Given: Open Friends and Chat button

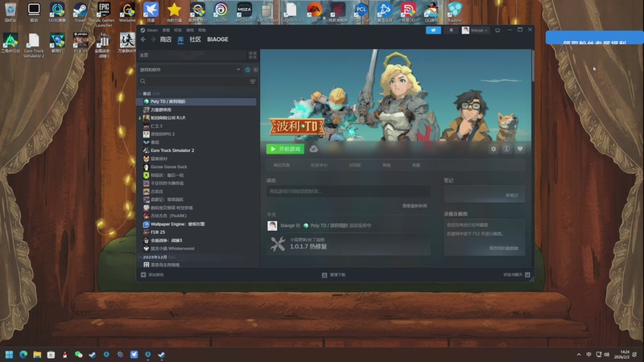Looking at the screenshot, I should (x=517, y=275).
